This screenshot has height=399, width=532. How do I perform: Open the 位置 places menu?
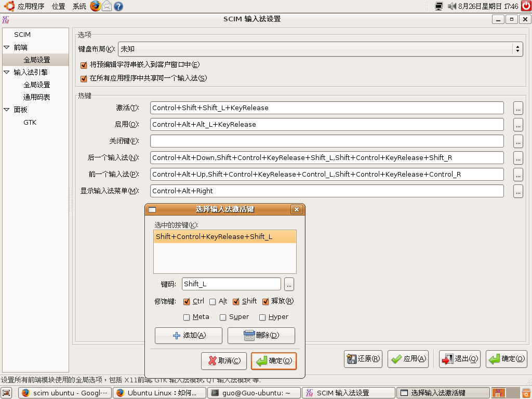pyautogui.click(x=58, y=6)
